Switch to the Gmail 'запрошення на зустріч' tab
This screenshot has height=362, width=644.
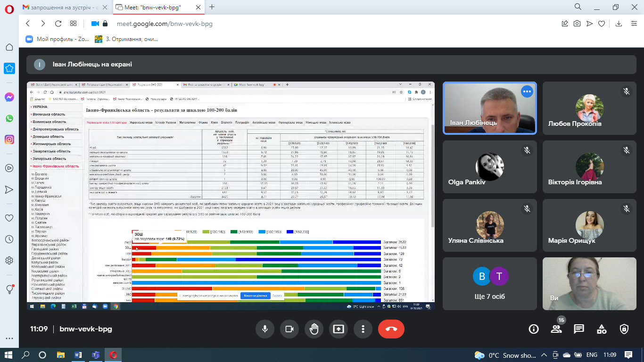(x=60, y=7)
